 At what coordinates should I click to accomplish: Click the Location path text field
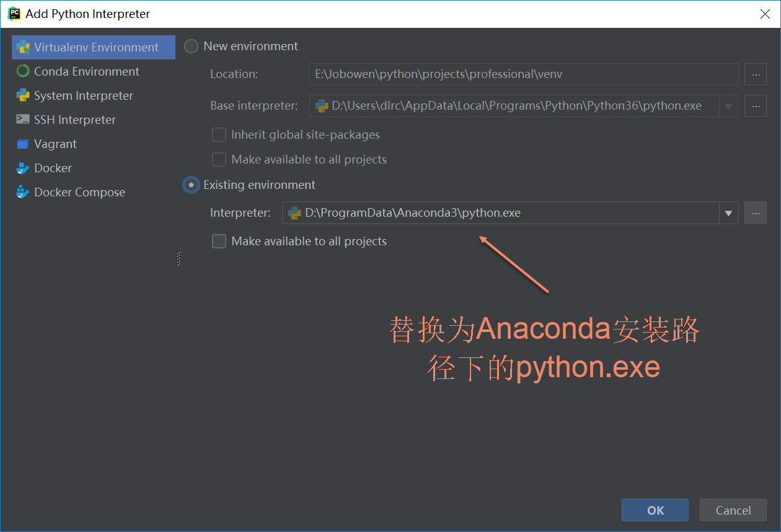pyautogui.click(x=524, y=74)
